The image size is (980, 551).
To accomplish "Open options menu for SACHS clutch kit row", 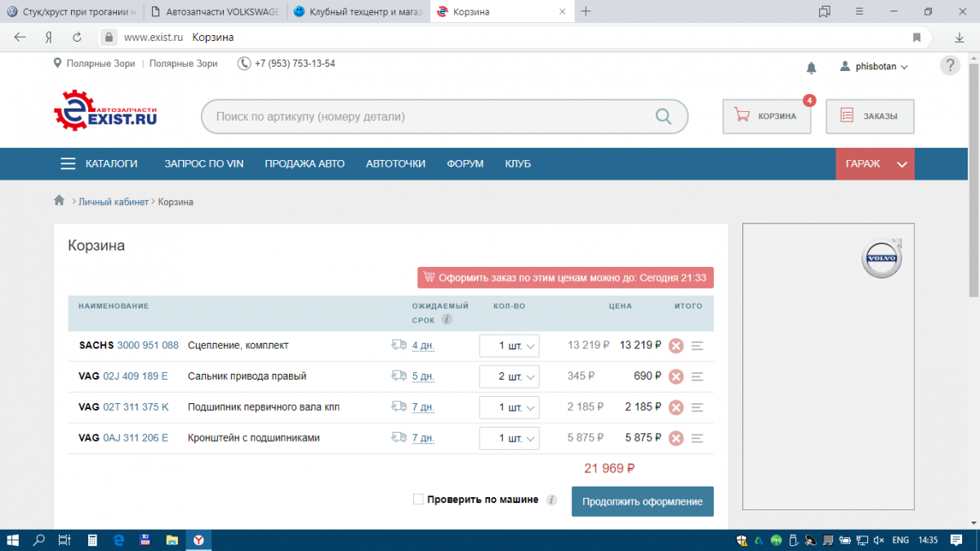I will click(697, 346).
